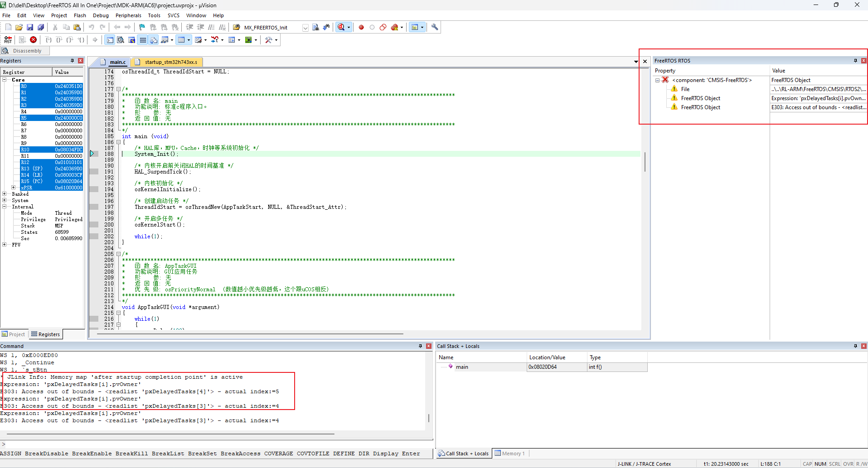Expand the FPU register group

pyautogui.click(x=5, y=245)
